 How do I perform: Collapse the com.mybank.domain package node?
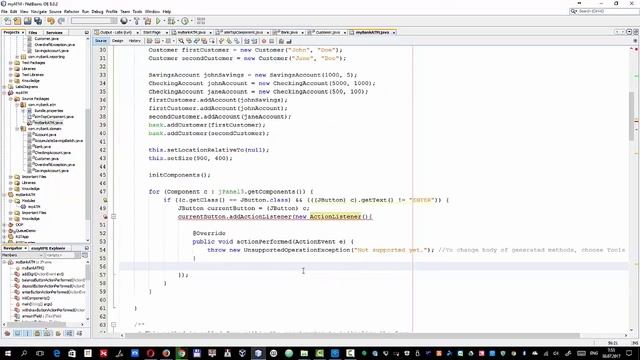click(17, 129)
